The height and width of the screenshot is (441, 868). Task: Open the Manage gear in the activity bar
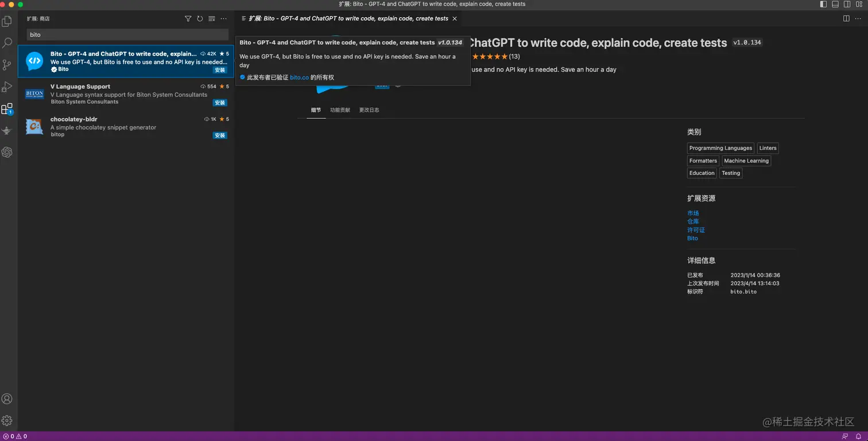coord(7,420)
